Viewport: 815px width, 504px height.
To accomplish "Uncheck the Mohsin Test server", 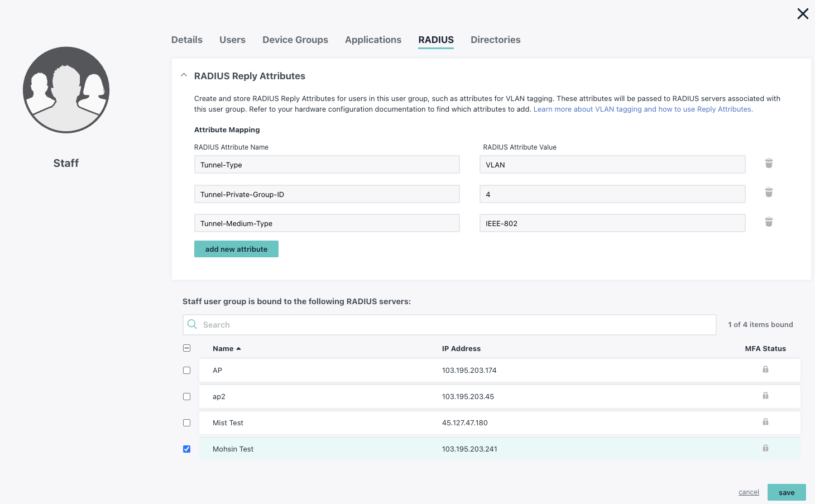I will pos(187,449).
